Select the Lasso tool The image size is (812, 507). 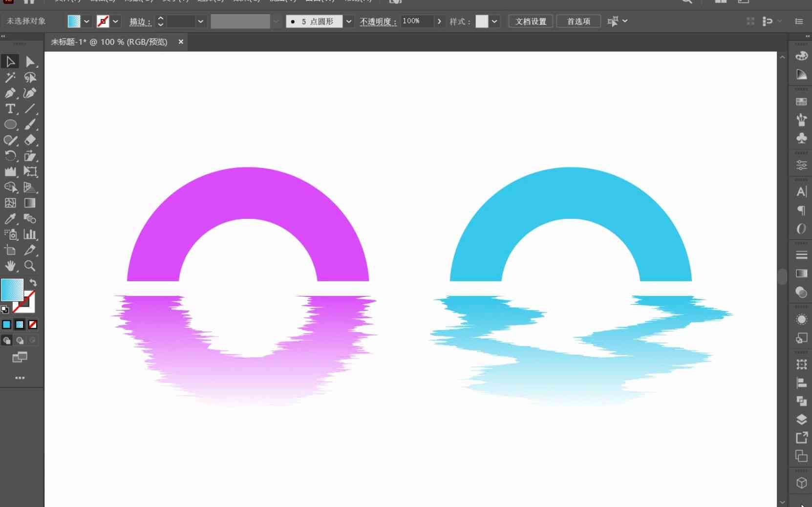tap(30, 77)
